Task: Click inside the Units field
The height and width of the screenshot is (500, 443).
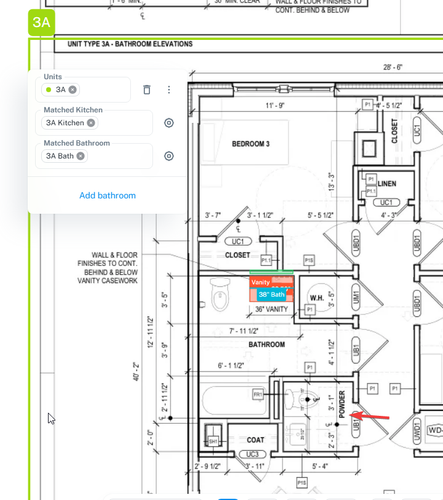Action: [x=83, y=90]
